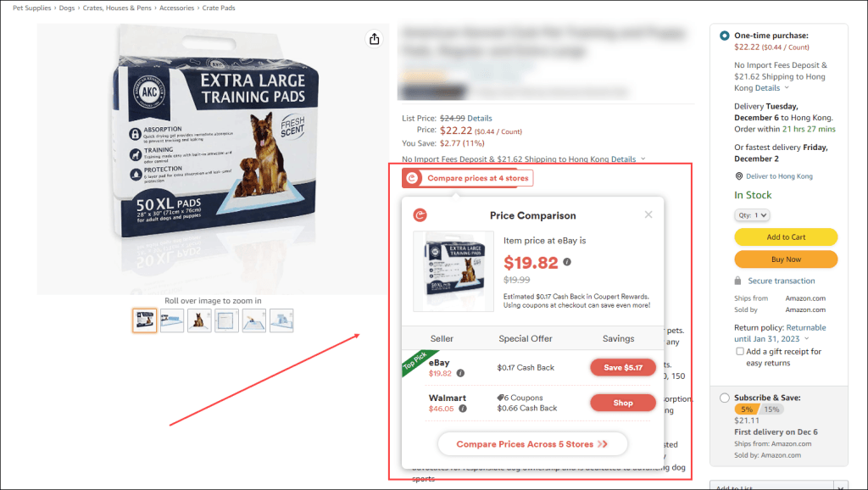Select the Subscribe & Save radio option
The height and width of the screenshot is (490, 868).
724,398
